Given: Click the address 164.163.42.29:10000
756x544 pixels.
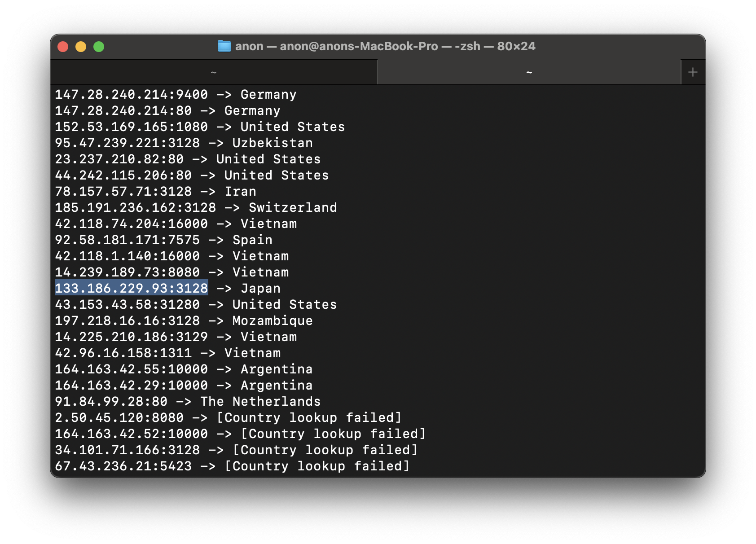Looking at the screenshot, I should pyautogui.click(x=132, y=385).
